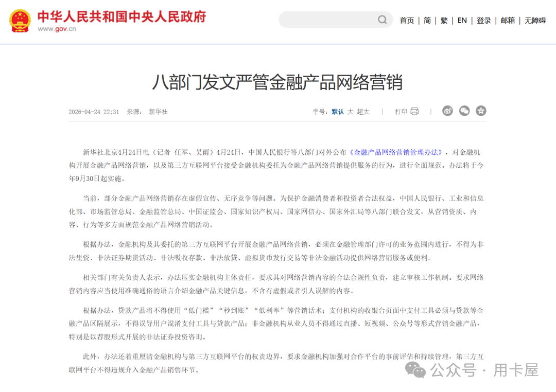Open the 首页 homepage menu item

click(x=407, y=20)
